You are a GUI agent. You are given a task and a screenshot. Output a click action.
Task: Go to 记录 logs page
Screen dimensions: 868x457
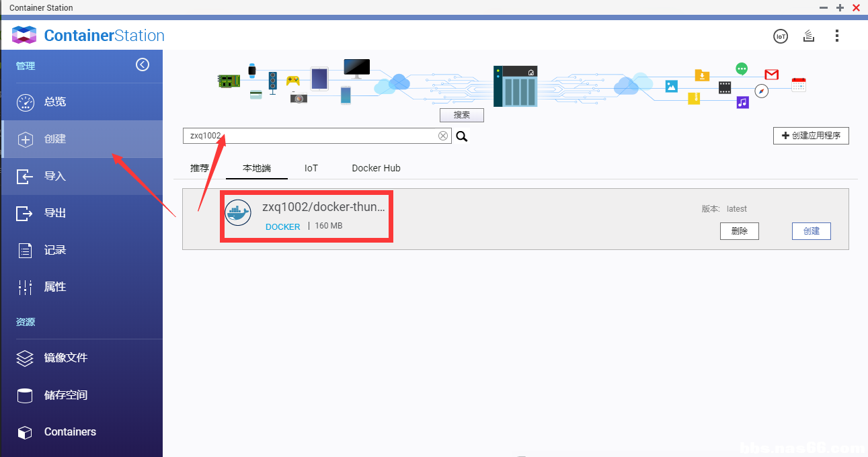click(55, 250)
